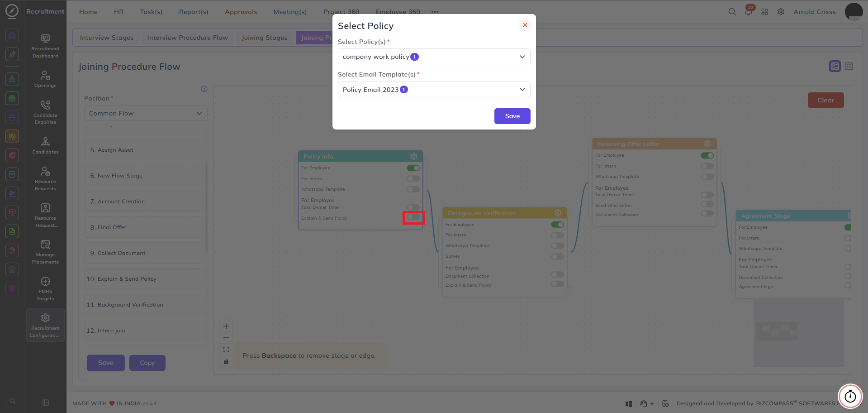Open the apps grid launcher
Image resolution: width=868 pixels, height=413 pixels.
(764, 12)
